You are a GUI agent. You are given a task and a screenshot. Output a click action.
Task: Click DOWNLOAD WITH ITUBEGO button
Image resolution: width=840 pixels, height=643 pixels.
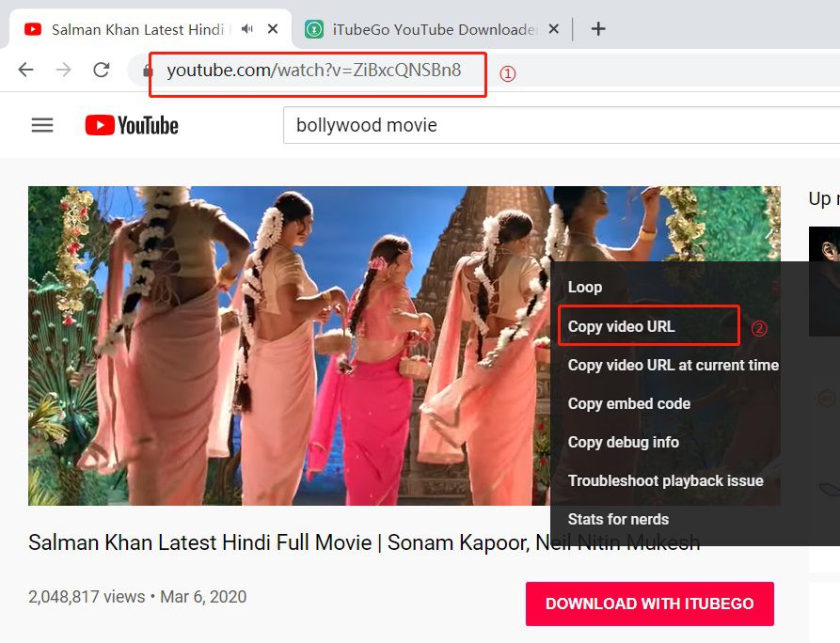649,604
